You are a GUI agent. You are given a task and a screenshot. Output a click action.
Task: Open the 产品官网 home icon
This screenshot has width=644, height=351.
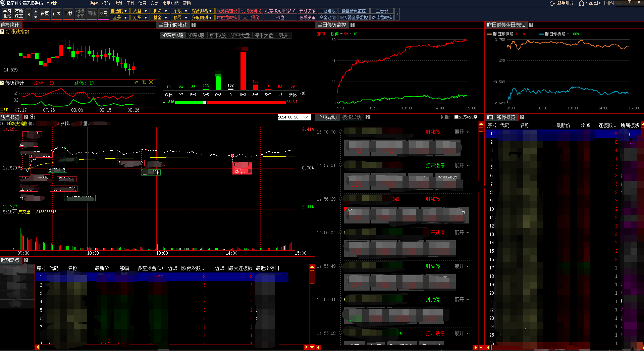582,3
